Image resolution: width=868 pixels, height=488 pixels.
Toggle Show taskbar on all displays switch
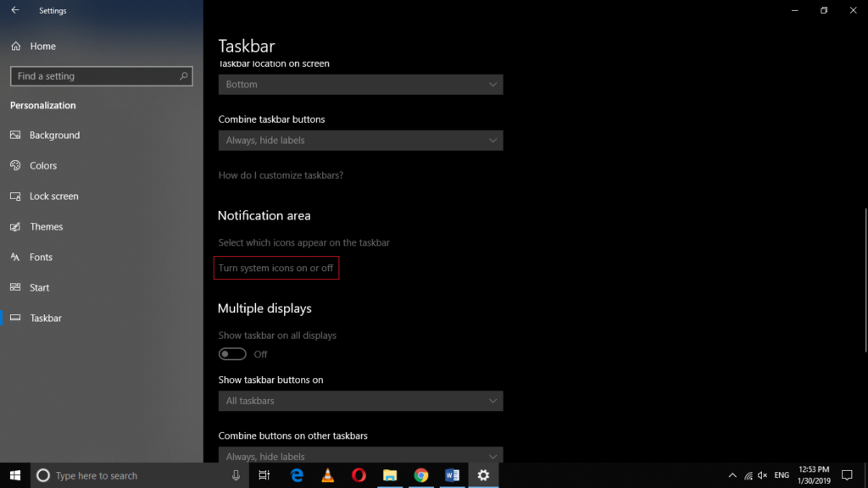232,354
